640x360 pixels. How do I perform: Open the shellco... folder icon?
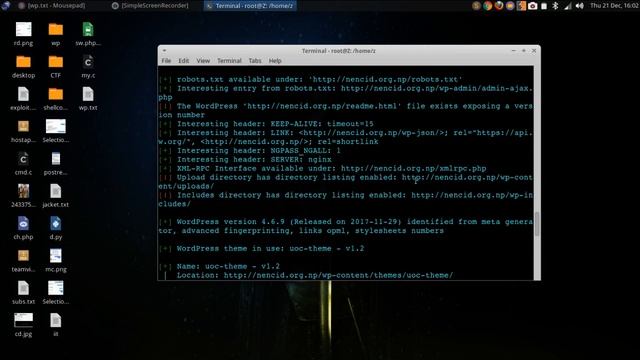(x=56, y=94)
